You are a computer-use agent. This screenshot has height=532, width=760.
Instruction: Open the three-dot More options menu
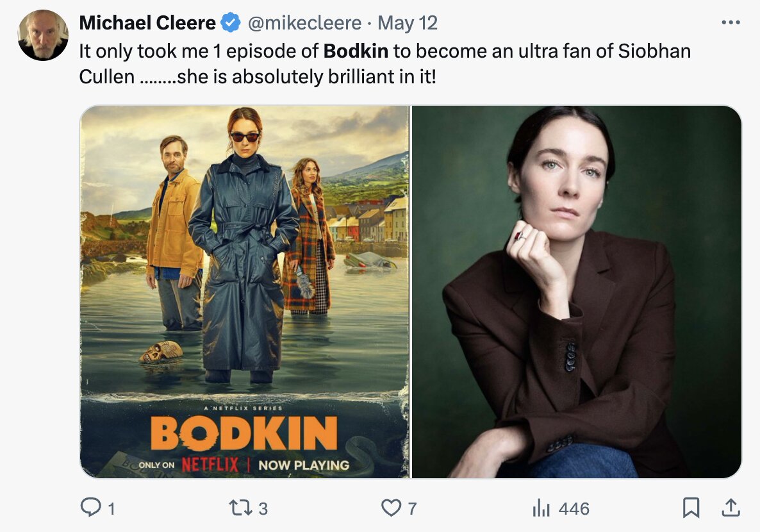pos(731,22)
